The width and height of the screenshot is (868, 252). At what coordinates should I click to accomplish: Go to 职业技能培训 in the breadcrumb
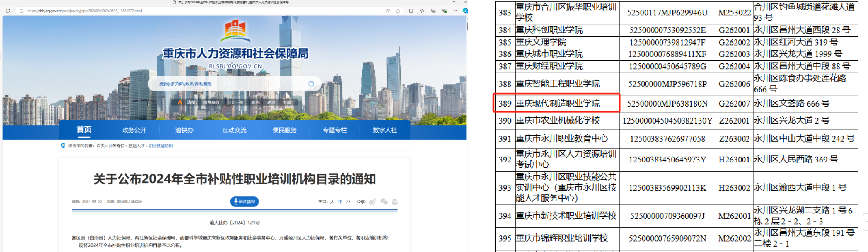click(x=161, y=146)
